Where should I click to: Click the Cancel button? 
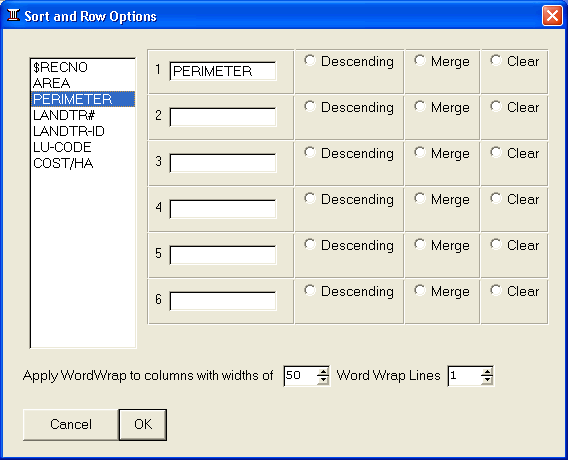tap(71, 425)
